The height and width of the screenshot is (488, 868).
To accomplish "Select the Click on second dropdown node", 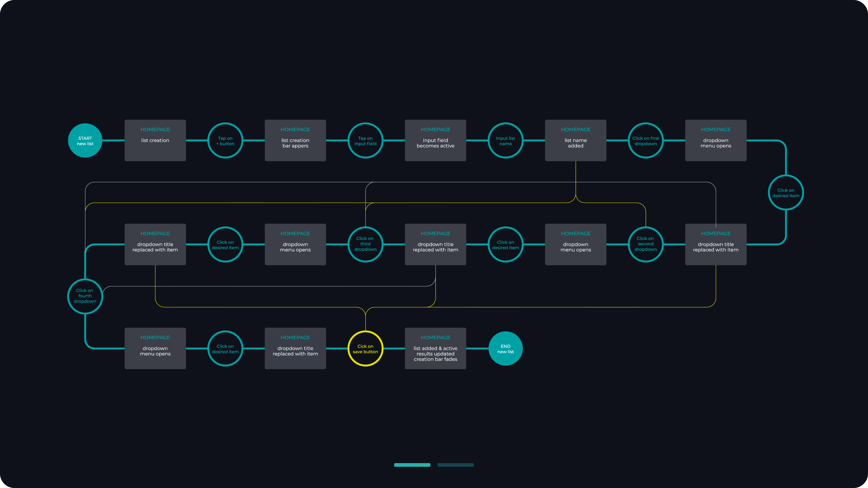I will point(646,244).
